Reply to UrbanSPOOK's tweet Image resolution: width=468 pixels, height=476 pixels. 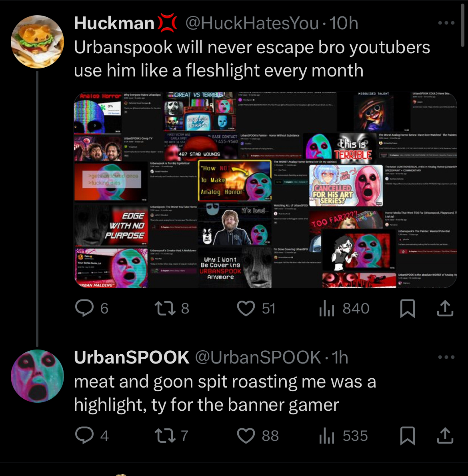(x=85, y=435)
